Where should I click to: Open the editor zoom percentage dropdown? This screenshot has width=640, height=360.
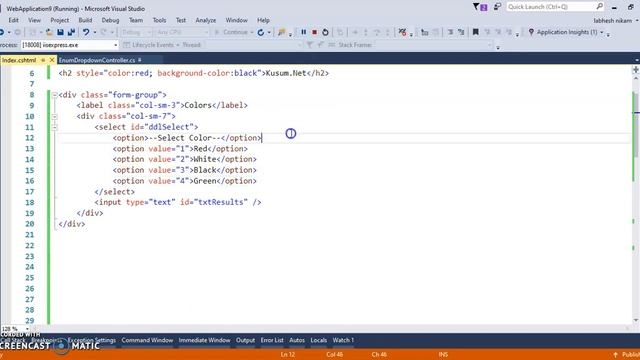[x=27, y=329]
